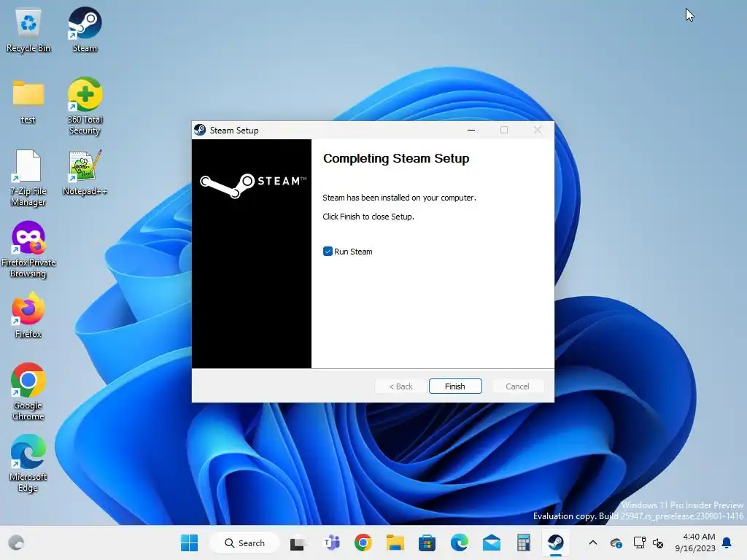The width and height of the screenshot is (747, 560).
Task: Click the Back button in Steam Setup
Action: click(400, 386)
